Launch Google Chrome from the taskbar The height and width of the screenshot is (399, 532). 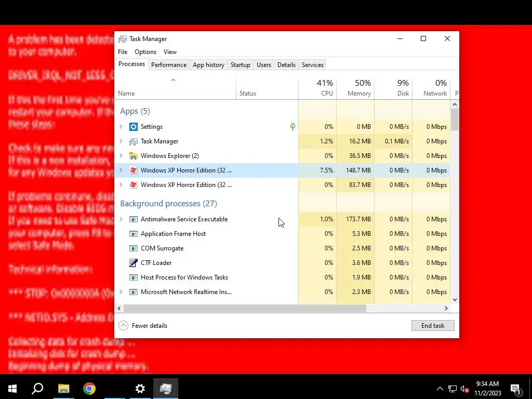click(x=89, y=389)
